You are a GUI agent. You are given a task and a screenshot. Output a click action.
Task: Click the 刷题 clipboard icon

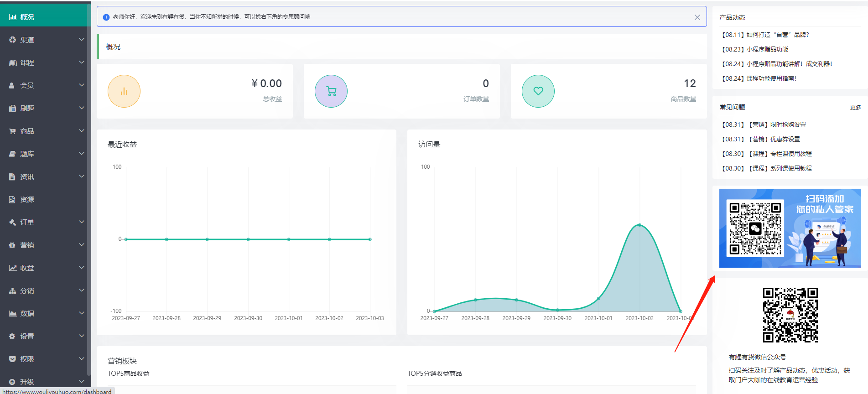(x=12, y=108)
